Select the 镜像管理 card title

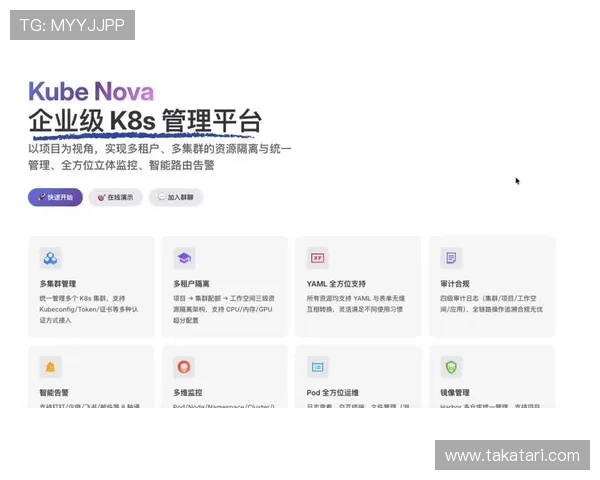coord(455,393)
